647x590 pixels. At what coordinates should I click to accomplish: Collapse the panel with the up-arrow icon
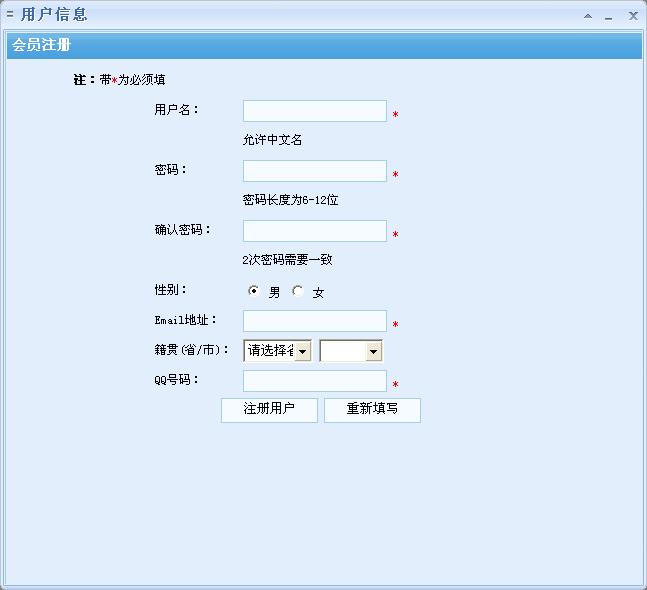coord(588,16)
